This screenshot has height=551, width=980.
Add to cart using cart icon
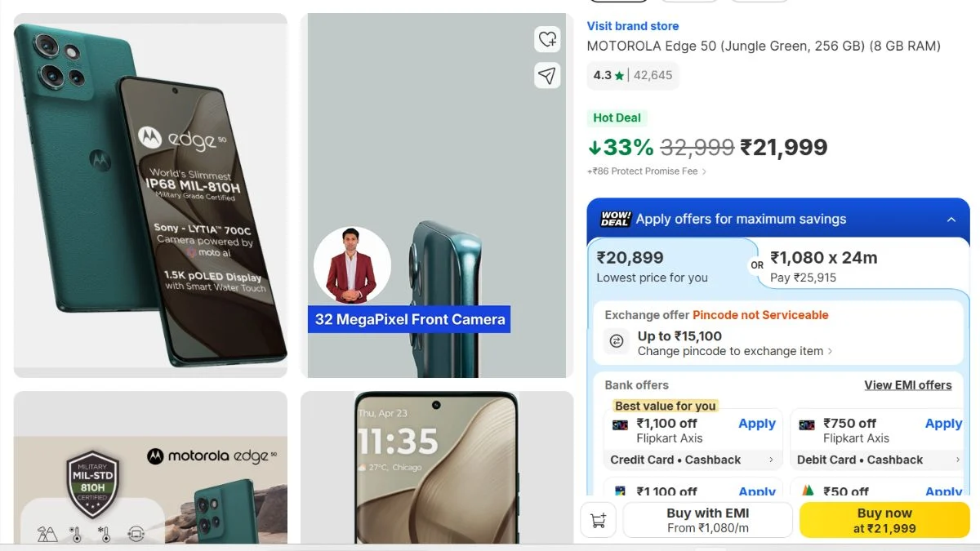coord(598,520)
